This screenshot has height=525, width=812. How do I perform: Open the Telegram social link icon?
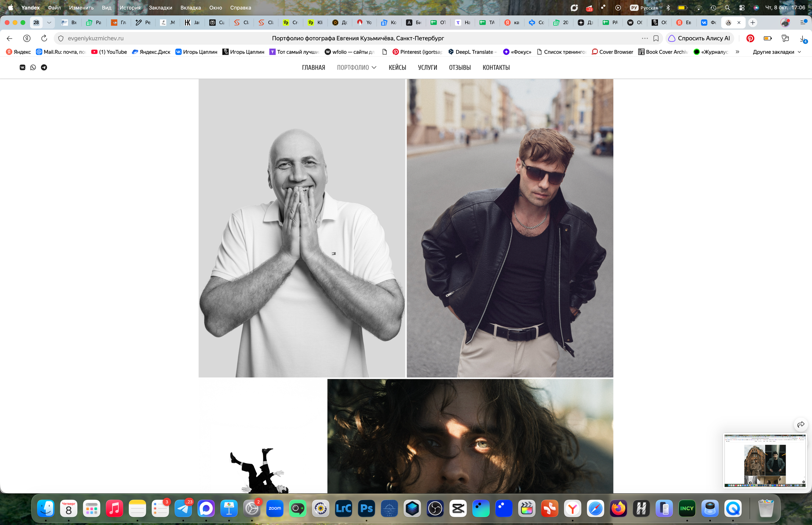(44, 68)
